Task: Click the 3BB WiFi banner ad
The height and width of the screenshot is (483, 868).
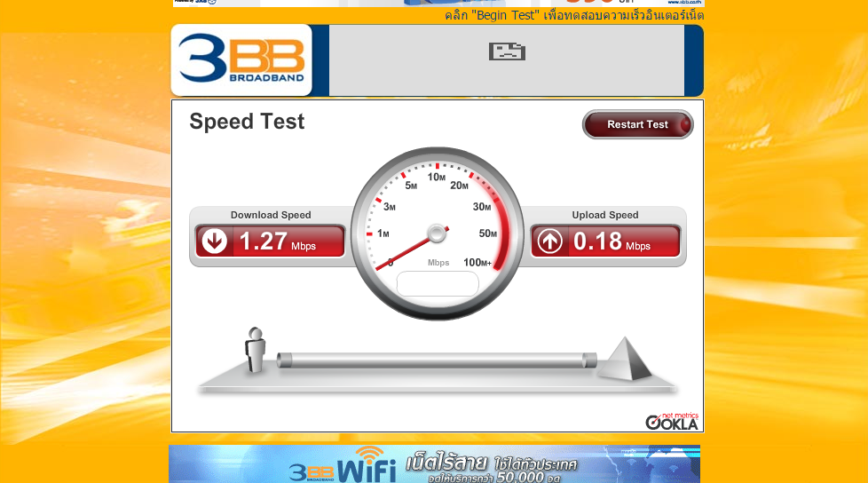Action: (435, 464)
